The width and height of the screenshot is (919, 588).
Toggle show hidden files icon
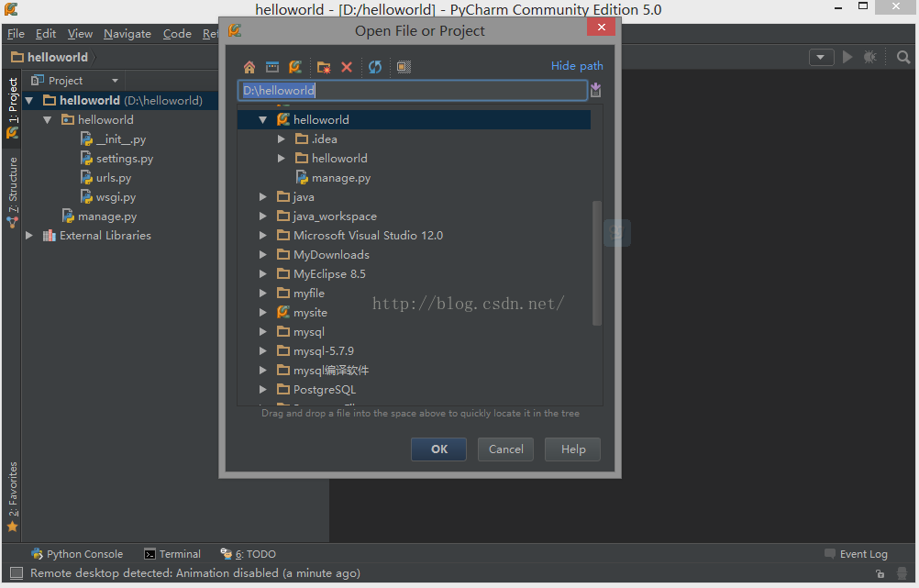(x=404, y=67)
